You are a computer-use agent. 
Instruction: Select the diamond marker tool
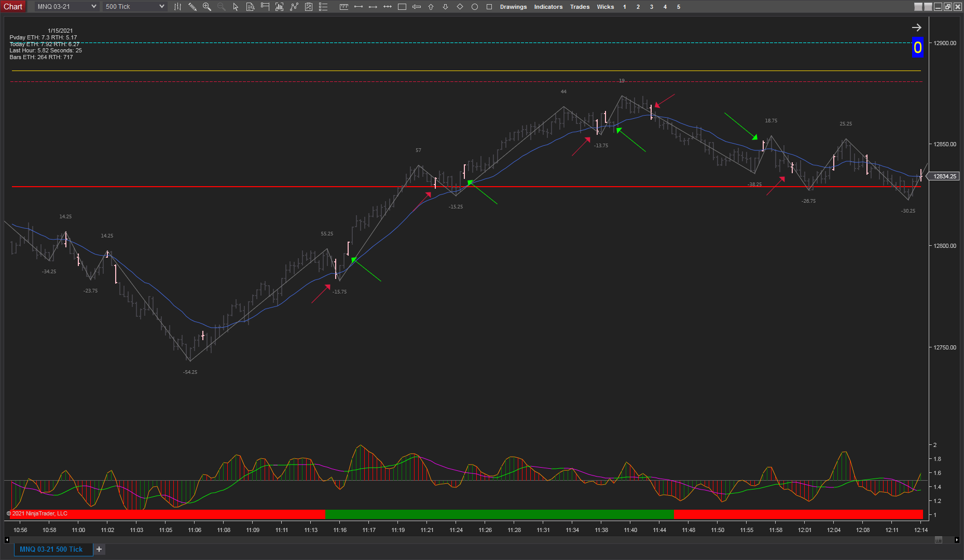[460, 7]
